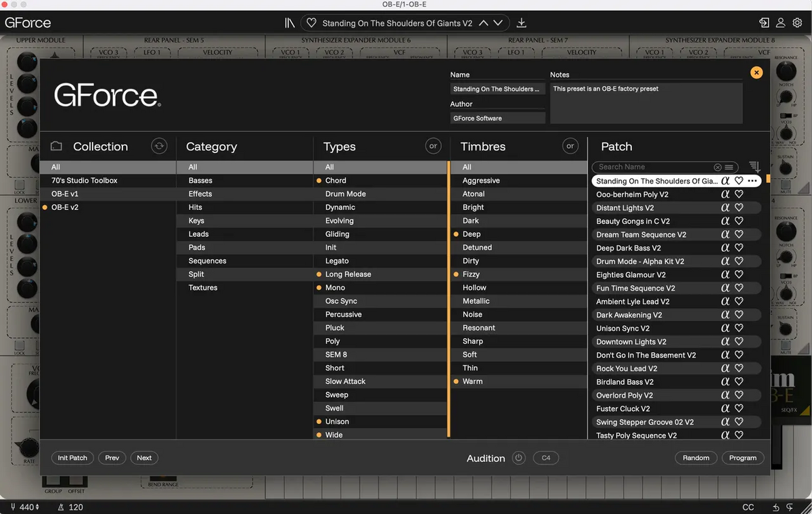
Task: Favorite the current preset in the top bar
Action: pos(311,23)
